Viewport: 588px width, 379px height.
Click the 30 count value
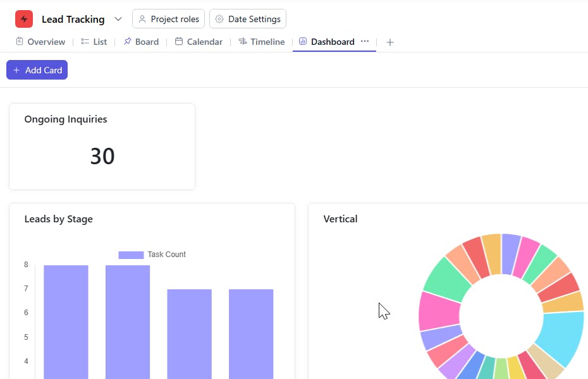pyautogui.click(x=102, y=156)
